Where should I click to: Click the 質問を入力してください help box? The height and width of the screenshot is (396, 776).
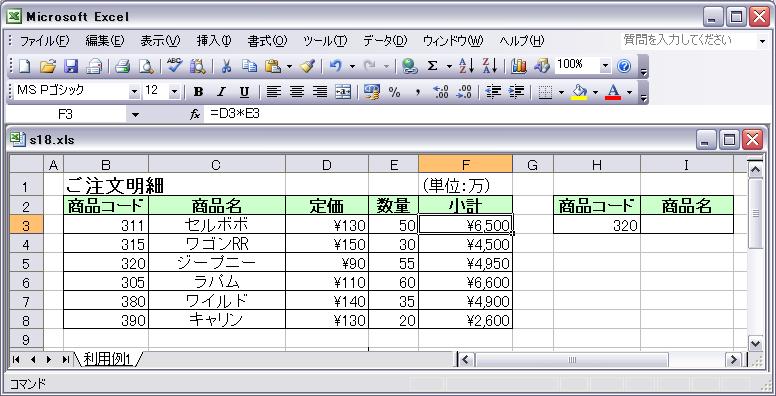click(x=688, y=41)
